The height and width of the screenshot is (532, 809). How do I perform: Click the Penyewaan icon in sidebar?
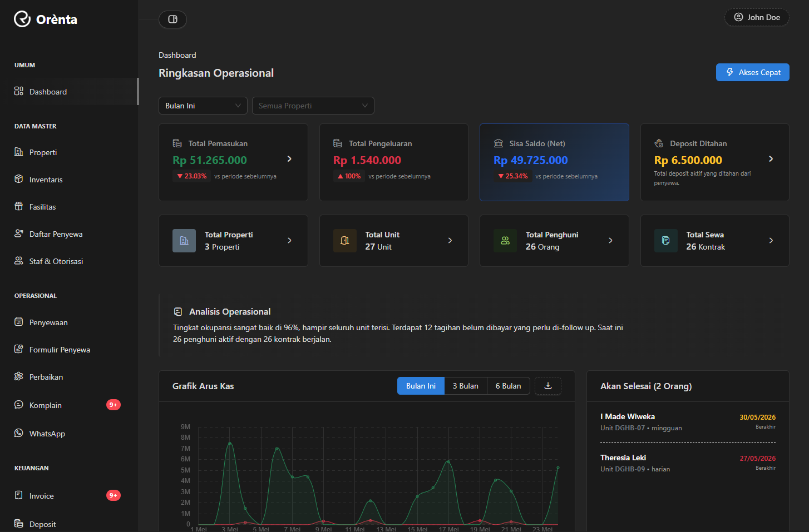(x=19, y=322)
